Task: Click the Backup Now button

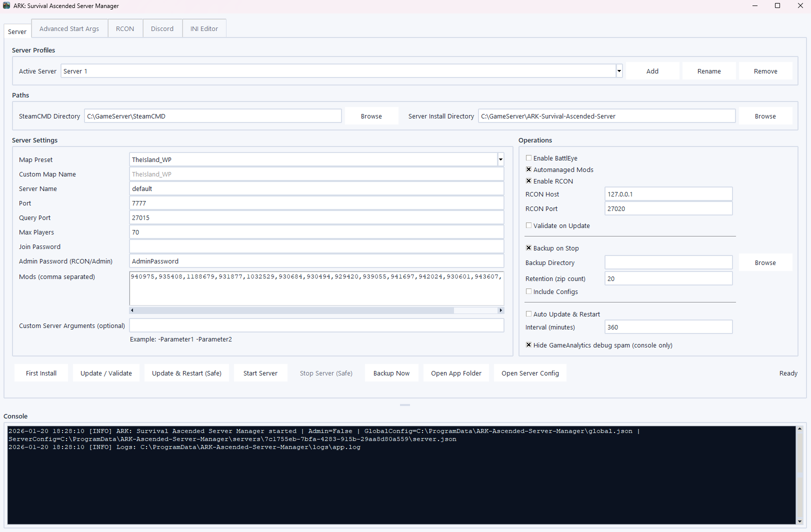Action: click(391, 373)
